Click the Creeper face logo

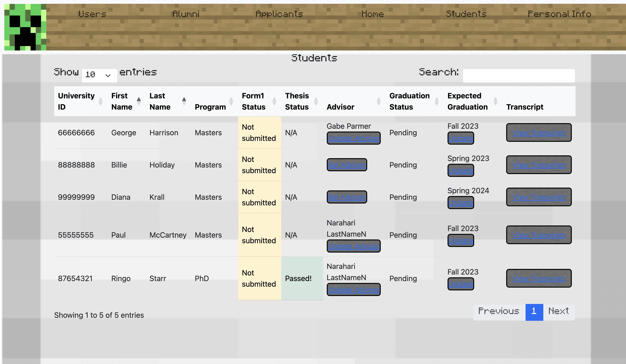click(x=25, y=27)
